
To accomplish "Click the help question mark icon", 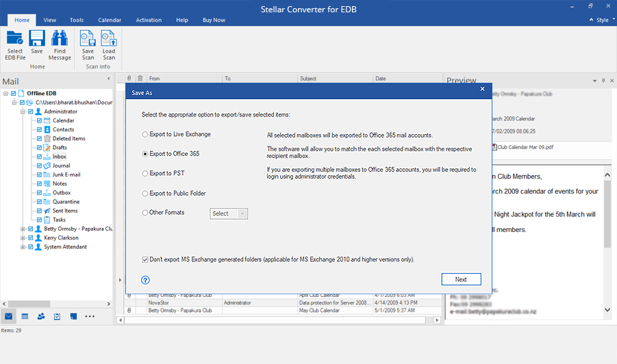I will point(145,280).
